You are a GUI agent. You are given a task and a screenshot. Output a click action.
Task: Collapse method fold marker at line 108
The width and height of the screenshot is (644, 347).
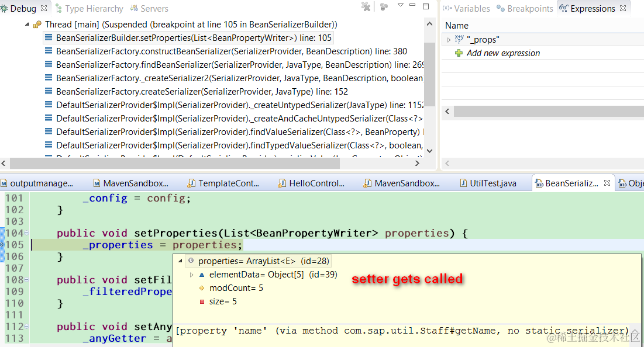(27, 279)
